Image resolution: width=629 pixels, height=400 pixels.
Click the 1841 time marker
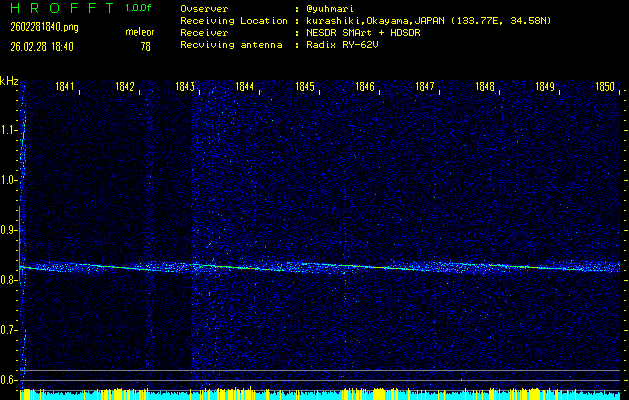[x=67, y=87]
